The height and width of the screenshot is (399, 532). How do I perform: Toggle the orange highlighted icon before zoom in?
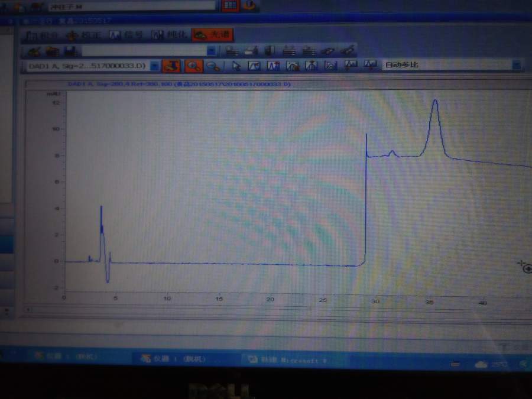[x=171, y=66]
